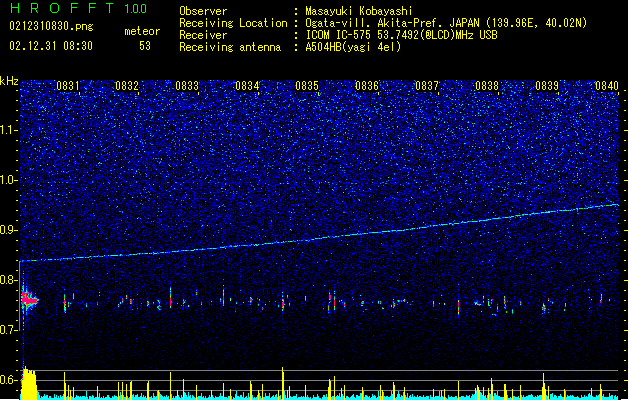
Task: Select location text Ogata-vill. Akita-Pref. JAPAN
Action: (392, 23)
